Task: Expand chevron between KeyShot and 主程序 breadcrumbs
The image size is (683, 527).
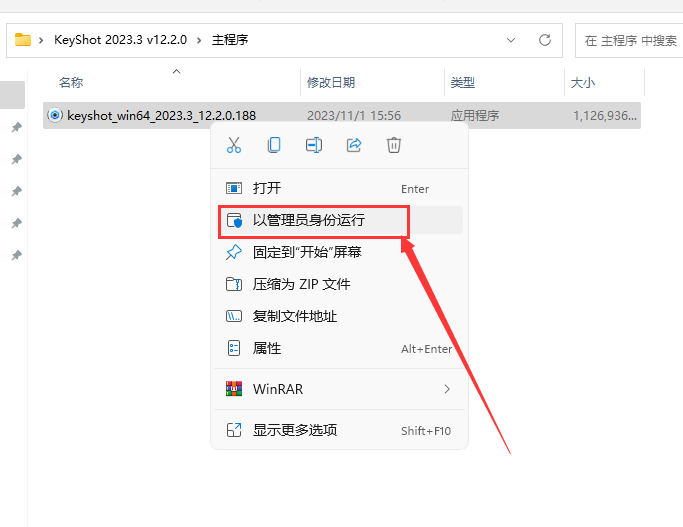Action: pos(199,41)
